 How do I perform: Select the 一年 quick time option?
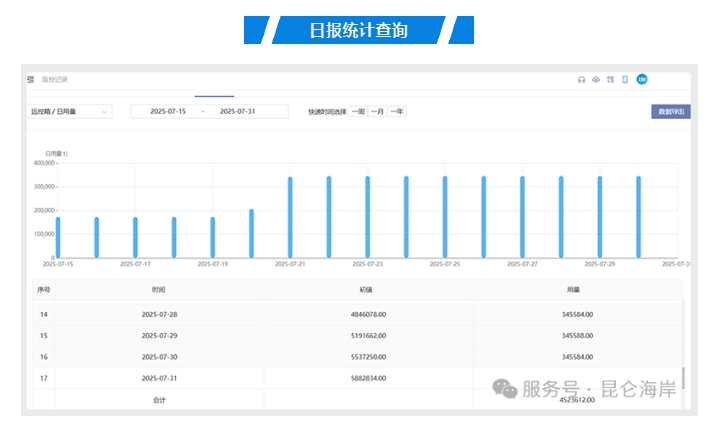tap(397, 111)
